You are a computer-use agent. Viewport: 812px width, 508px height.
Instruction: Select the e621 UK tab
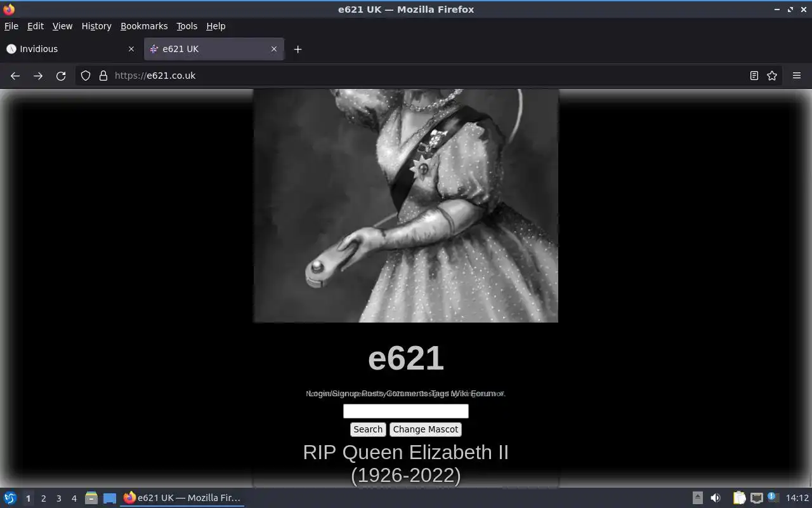[213, 49]
